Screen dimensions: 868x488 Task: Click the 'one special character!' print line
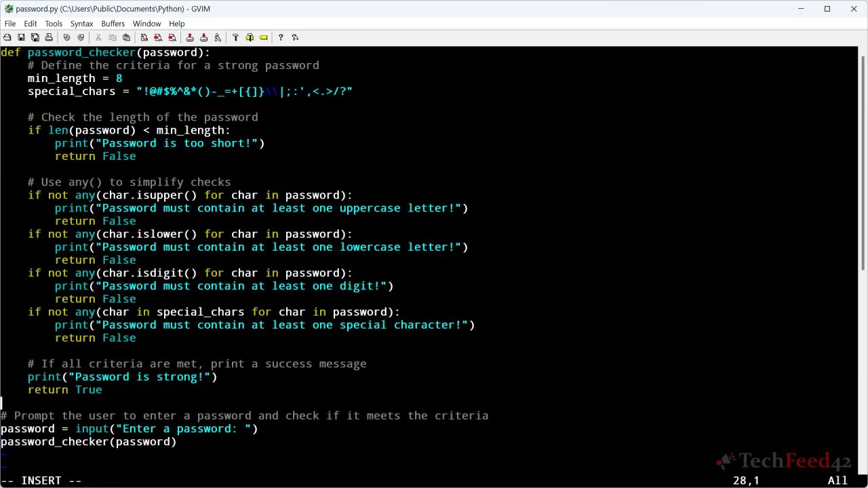(x=264, y=325)
